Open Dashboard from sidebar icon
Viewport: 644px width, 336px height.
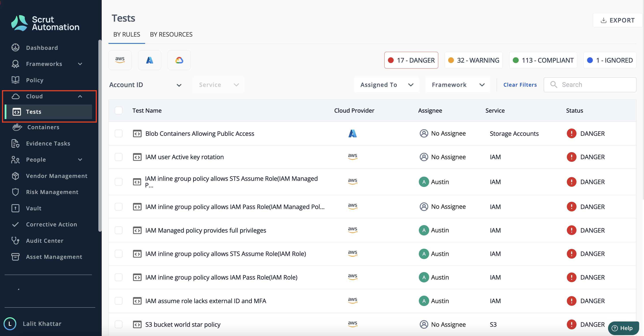coord(15,47)
